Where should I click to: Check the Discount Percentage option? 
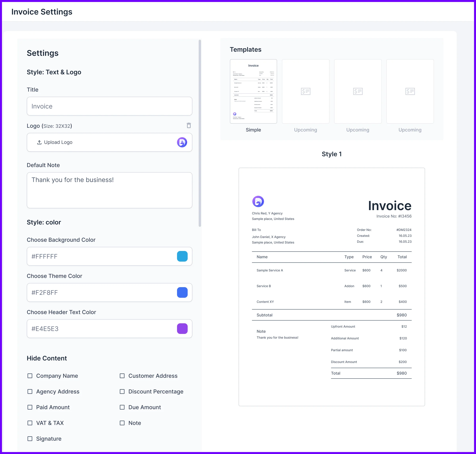coord(122,392)
